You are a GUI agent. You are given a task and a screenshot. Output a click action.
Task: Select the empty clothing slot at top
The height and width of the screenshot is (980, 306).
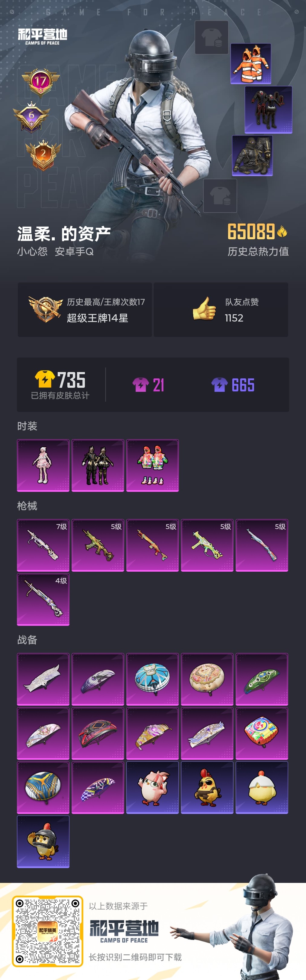pos(212,37)
